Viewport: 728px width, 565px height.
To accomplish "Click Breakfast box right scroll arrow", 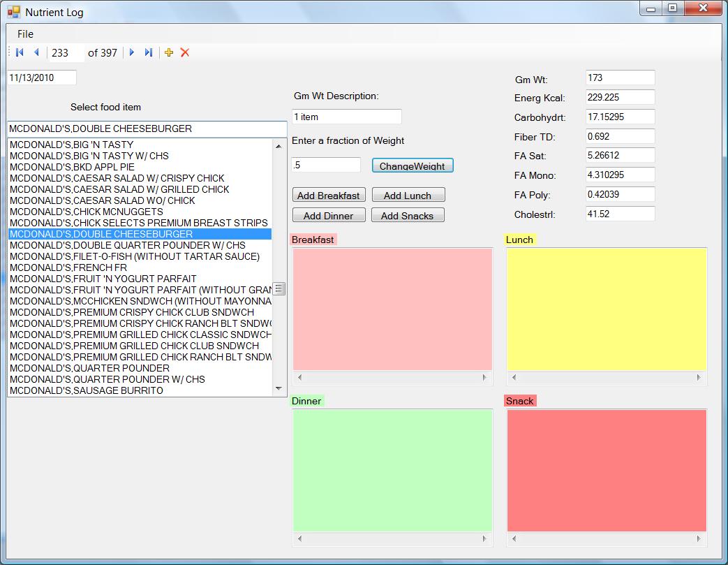I will pyautogui.click(x=484, y=377).
